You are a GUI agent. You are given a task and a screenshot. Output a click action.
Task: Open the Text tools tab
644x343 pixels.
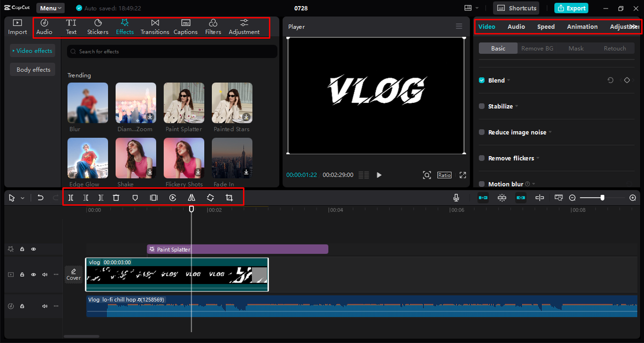tap(71, 27)
